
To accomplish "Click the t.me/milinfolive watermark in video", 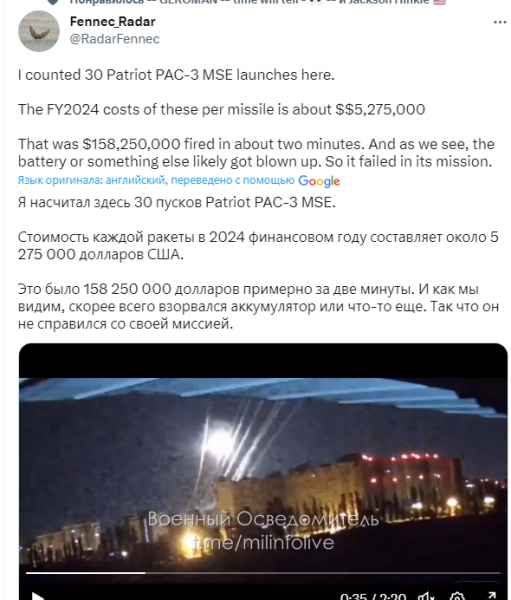I will click(263, 543).
